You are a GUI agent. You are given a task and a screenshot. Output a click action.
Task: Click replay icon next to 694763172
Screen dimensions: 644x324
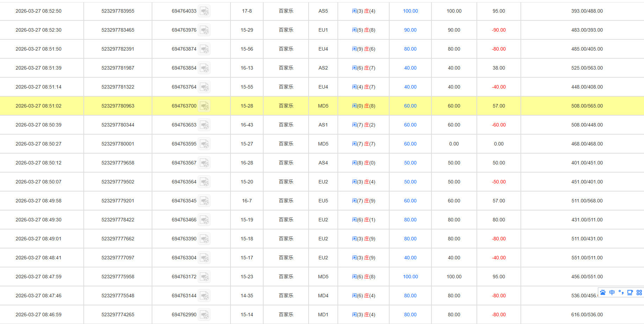(204, 277)
